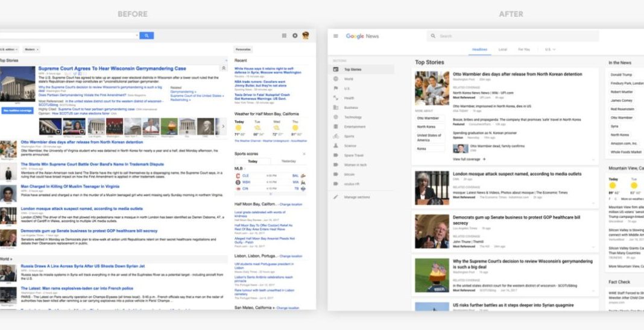Click the Personalize button

point(243,49)
